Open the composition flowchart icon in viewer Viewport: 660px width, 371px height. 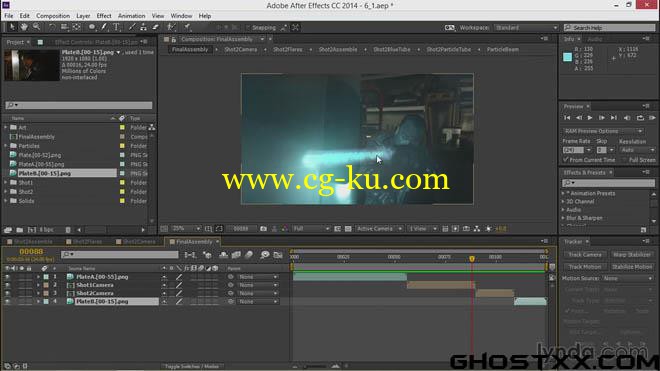coord(477,229)
